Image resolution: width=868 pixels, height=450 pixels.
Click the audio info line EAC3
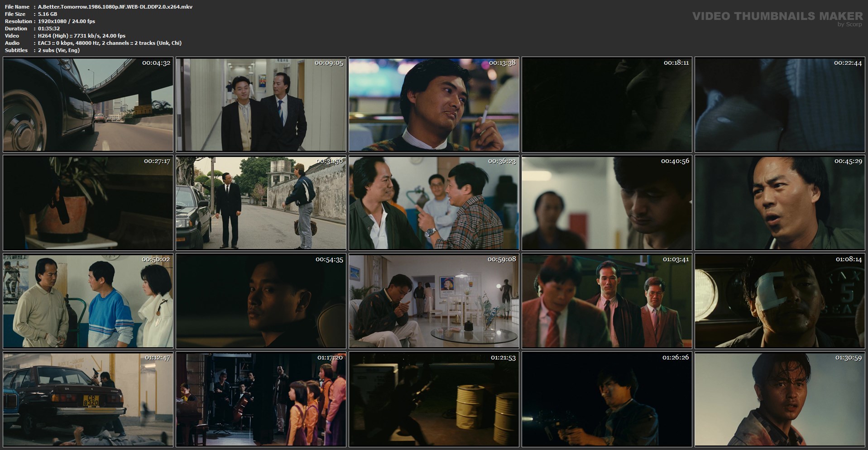pyautogui.click(x=110, y=43)
